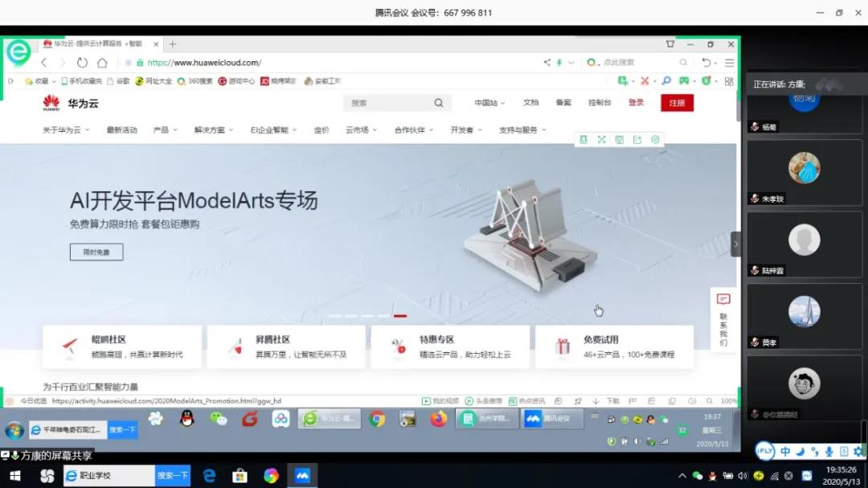
Task: Close the 华为云 browser tab
Action: (x=156, y=43)
